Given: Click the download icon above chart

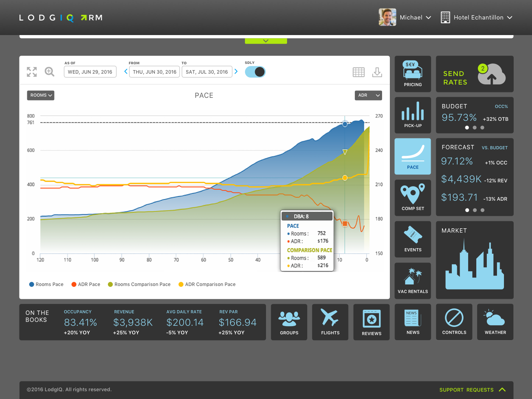Looking at the screenshot, I should coord(377,72).
